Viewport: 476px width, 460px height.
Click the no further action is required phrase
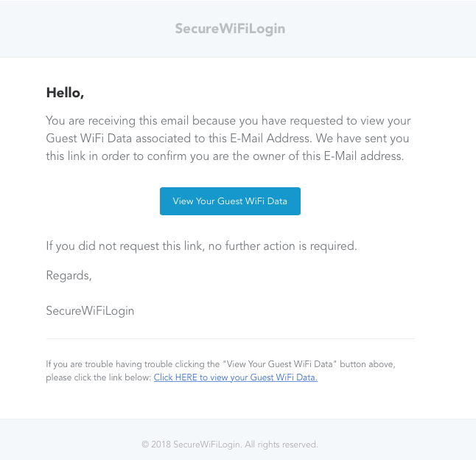[283, 246]
